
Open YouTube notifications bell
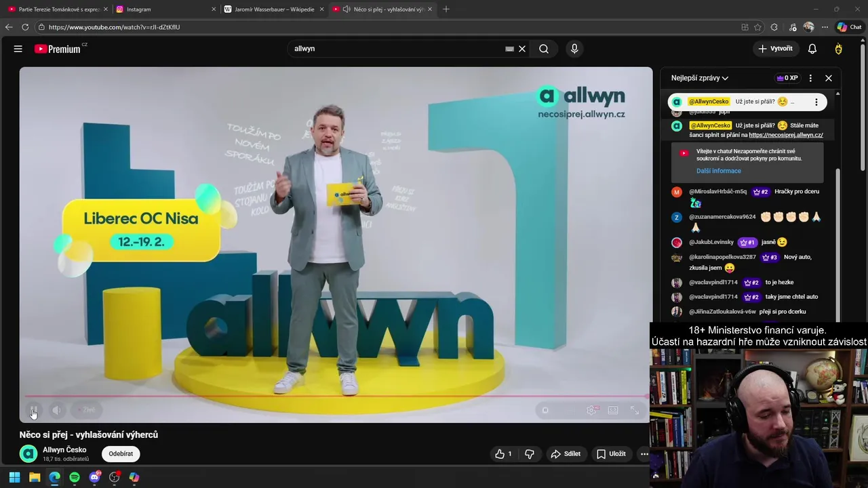point(812,49)
